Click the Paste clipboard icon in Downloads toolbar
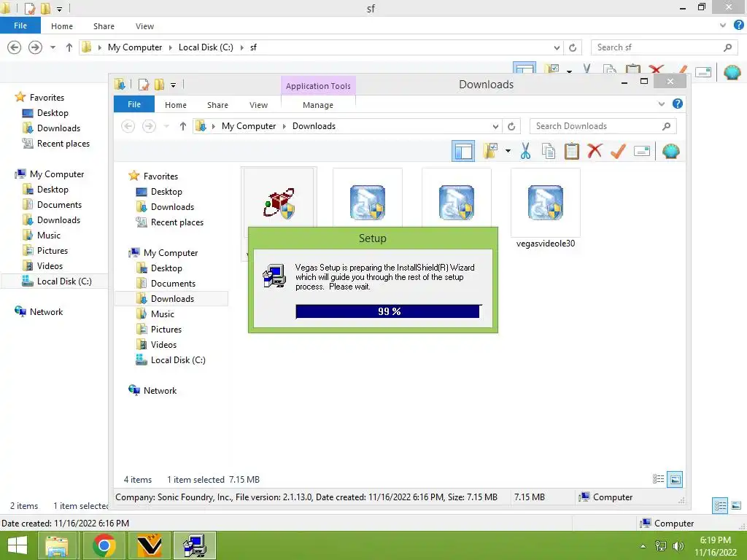The height and width of the screenshot is (560, 747). click(572, 152)
